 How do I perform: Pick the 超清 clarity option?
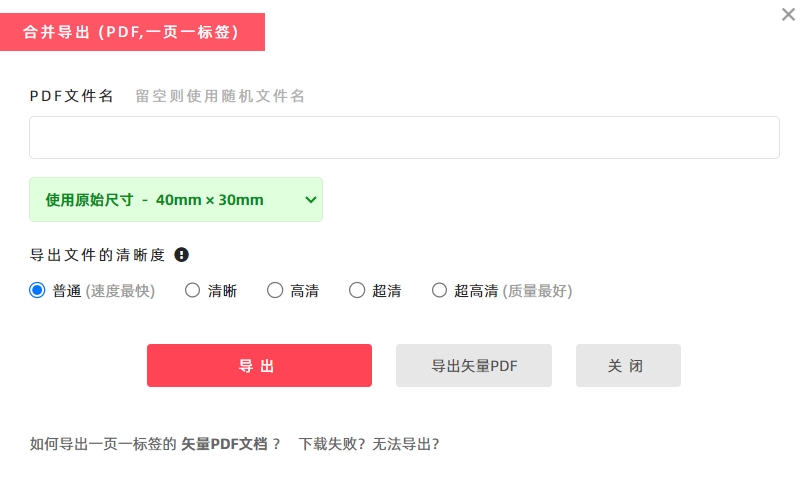tap(357, 290)
